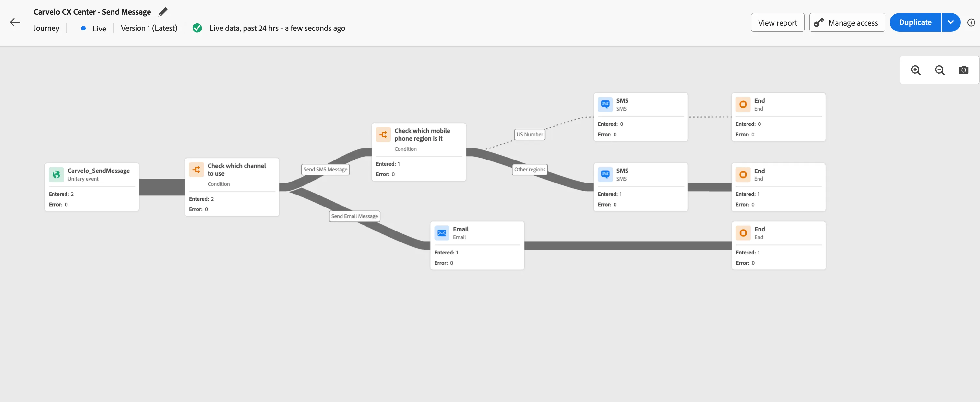Click Version 1 (Latest) text

149,28
